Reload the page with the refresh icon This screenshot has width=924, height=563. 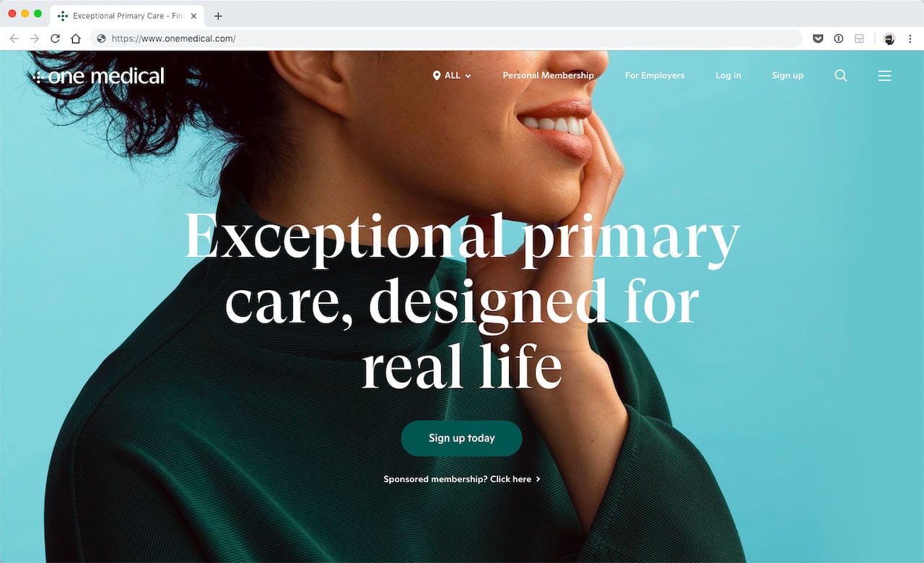(x=55, y=39)
